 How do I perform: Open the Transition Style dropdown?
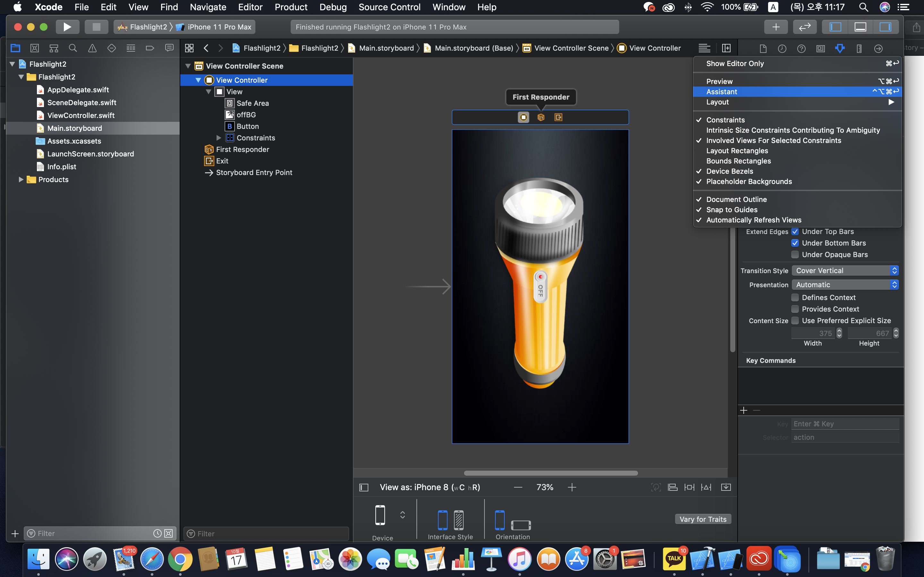844,271
